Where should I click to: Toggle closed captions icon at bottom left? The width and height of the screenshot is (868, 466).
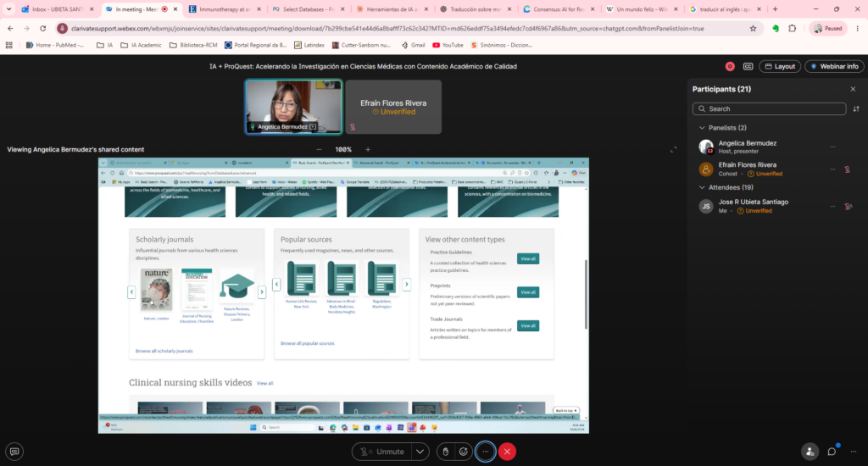pos(14,452)
